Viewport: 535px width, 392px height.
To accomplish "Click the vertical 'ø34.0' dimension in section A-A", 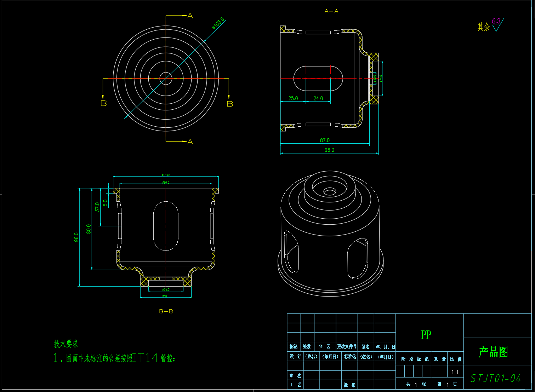I will (x=381, y=78).
